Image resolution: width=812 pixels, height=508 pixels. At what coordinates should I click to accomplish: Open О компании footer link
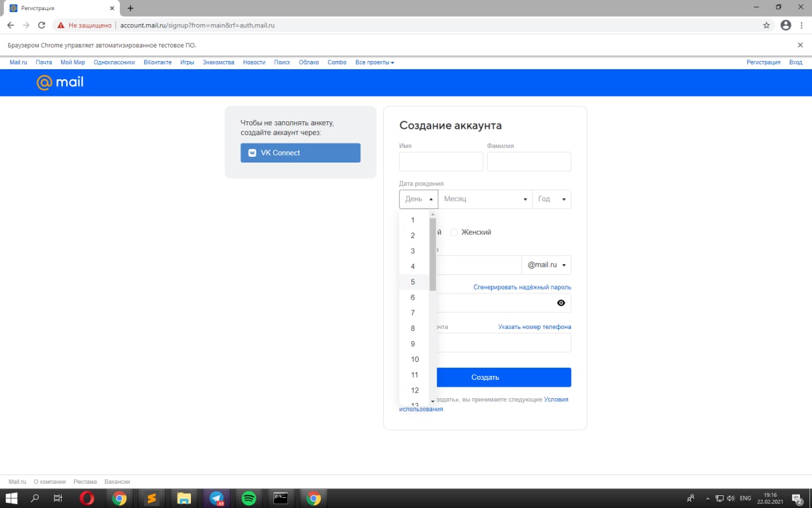coord(49,482)
